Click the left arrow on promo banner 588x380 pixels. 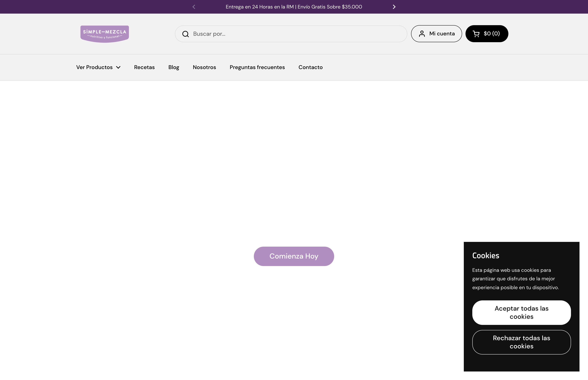194,7
